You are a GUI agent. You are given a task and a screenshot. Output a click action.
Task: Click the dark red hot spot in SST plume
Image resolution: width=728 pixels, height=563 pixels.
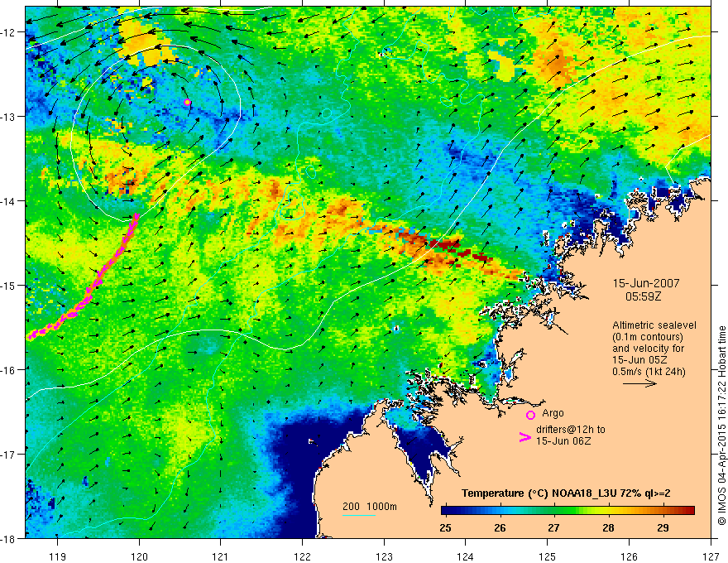[x=445, y=243]
